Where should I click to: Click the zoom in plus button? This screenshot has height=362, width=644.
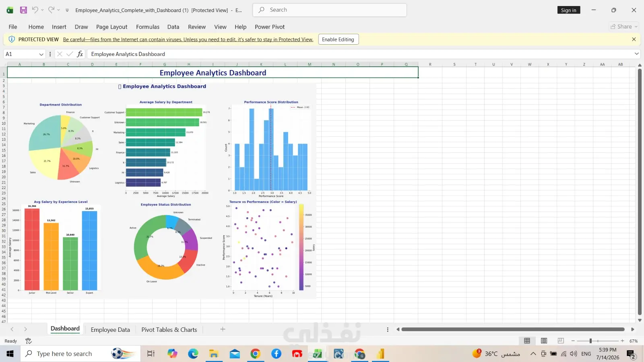[622, 341]
